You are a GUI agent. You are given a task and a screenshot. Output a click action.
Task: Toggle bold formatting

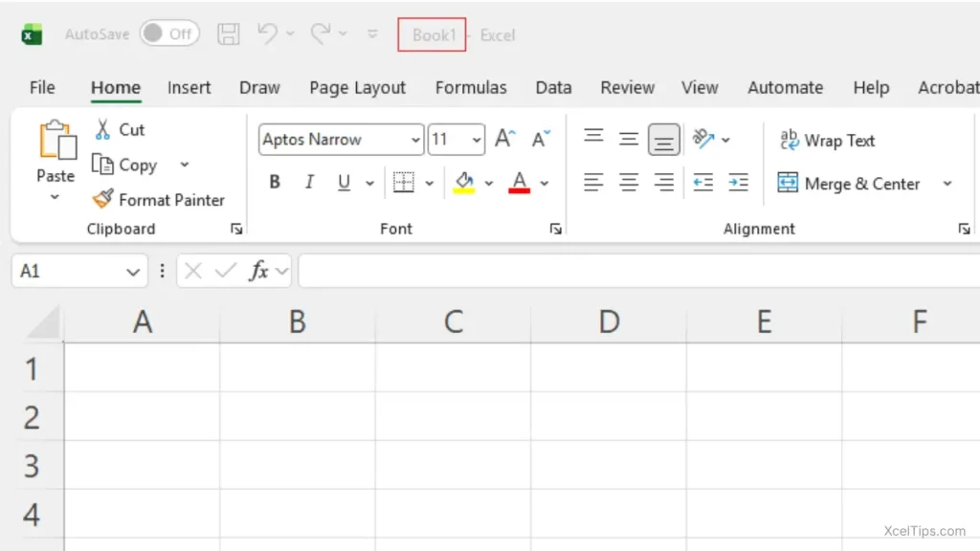tap(275, 182)
